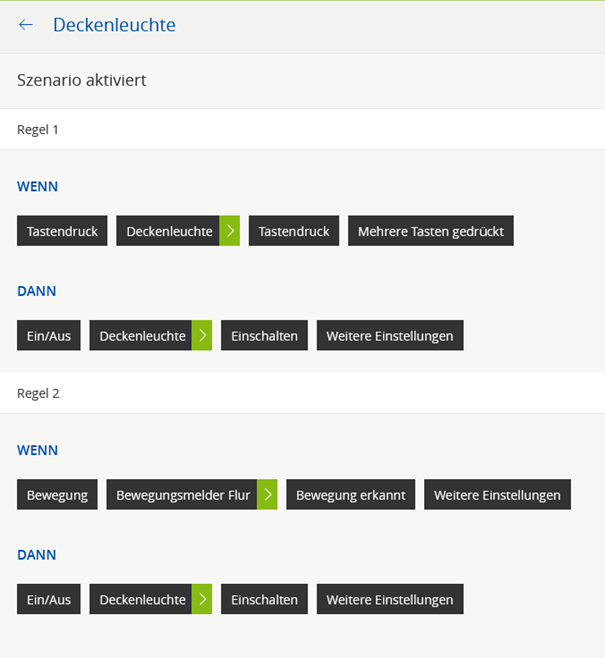Viewport: 605px width, 658px height.
Task: Open Weitere Einstellungen in Regel 1 DANN
Action: pos(390,336)
